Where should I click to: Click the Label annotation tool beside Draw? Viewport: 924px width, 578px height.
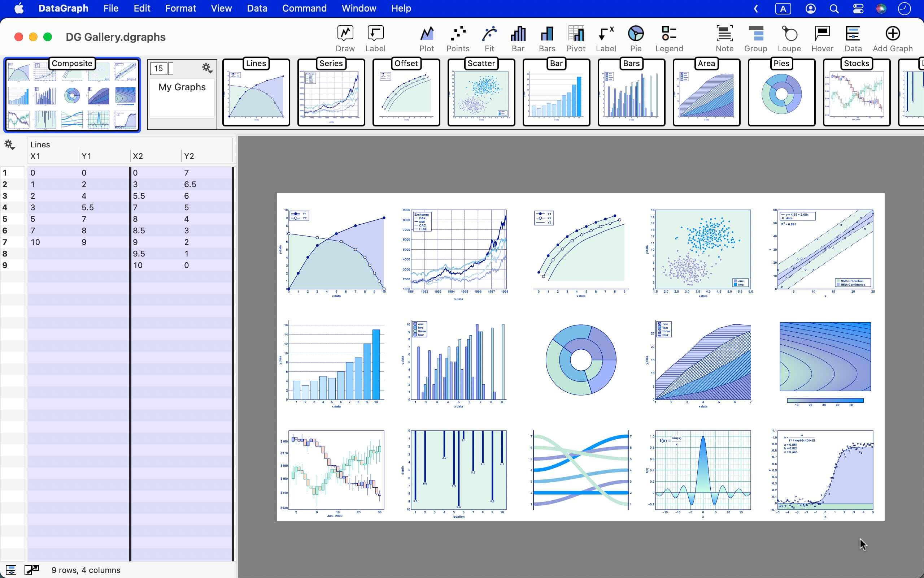375,38
